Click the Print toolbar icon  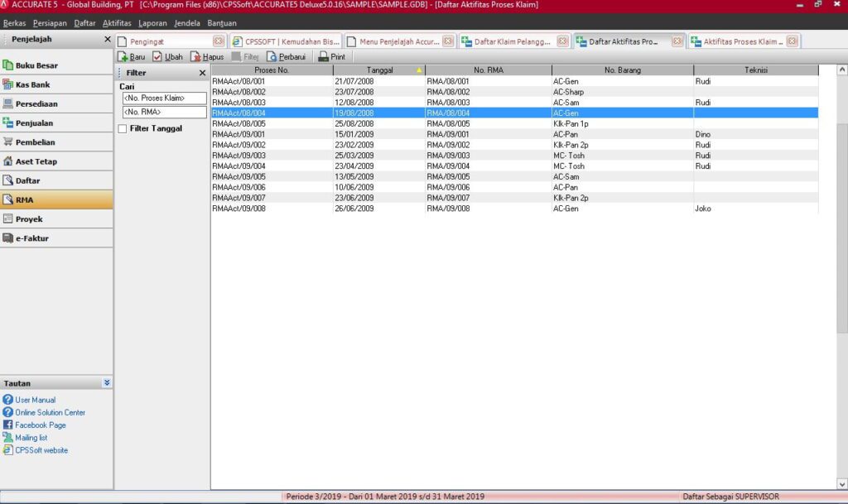(x=324, y=57)
